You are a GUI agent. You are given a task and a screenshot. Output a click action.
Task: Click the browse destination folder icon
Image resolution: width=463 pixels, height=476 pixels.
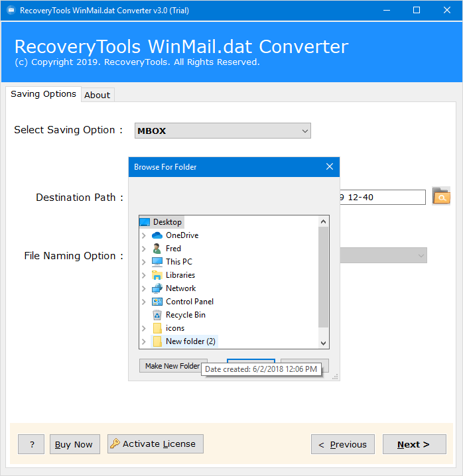pyautogui.click(x=441, y=196)
